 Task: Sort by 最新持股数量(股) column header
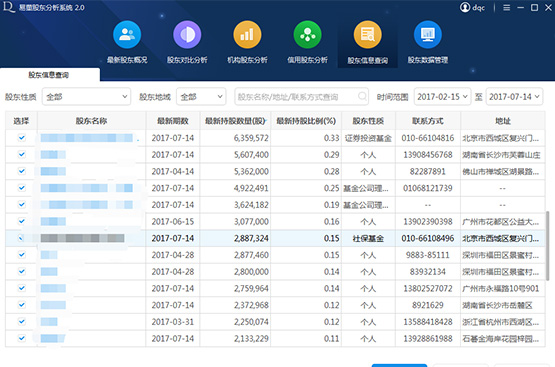pyautogui.click(x=235, y=121)
